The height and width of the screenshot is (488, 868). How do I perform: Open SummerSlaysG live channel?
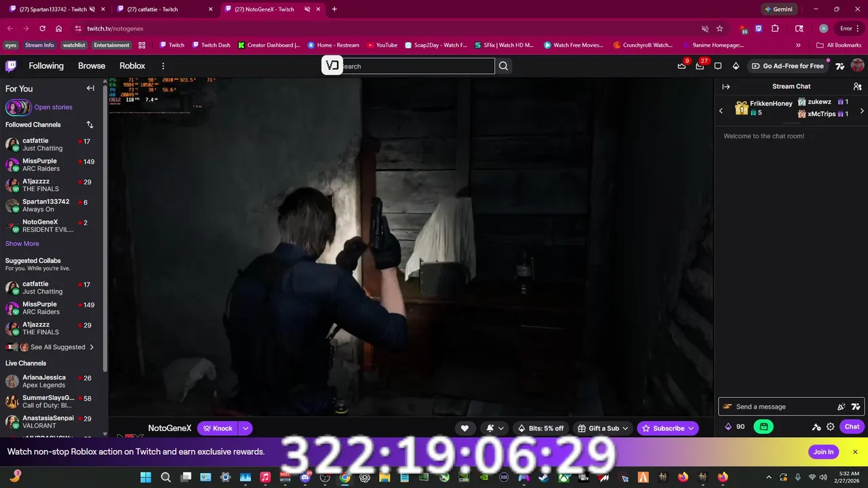52,401
